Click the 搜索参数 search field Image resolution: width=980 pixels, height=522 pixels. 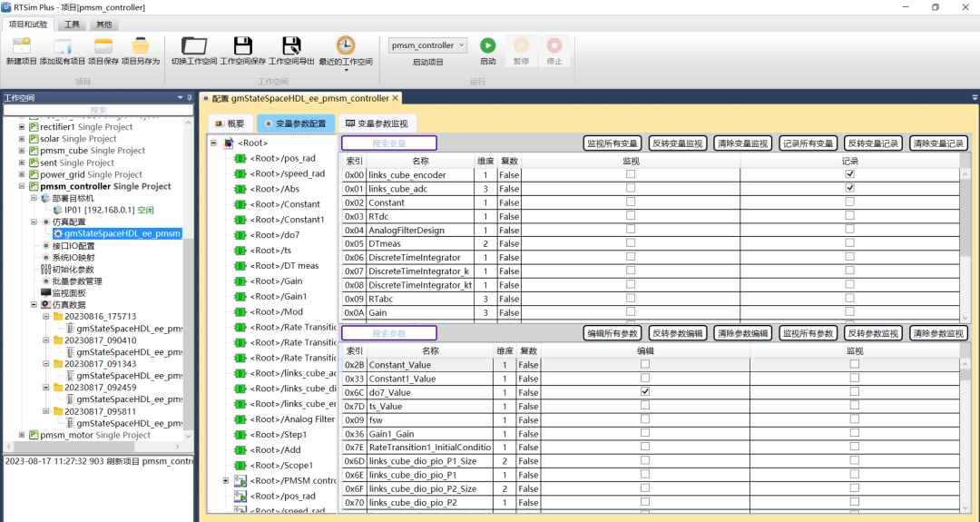[x=388, y=333]
